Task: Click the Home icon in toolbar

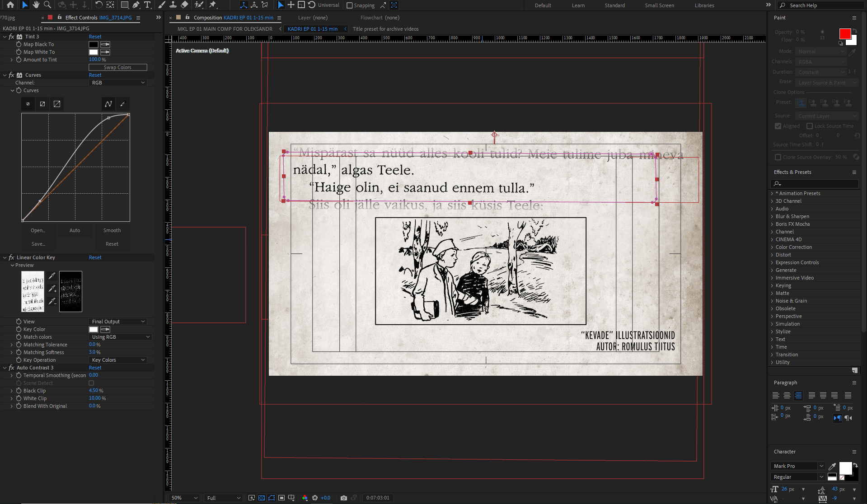Action: click(x=10, y=5)
